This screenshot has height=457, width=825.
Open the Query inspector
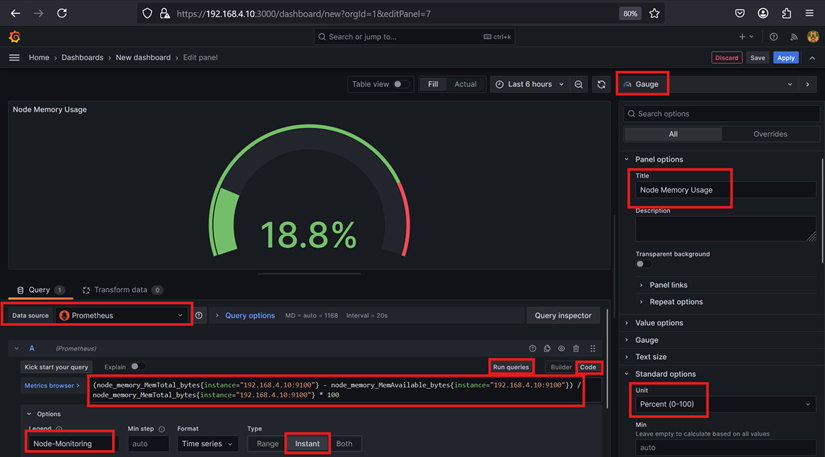coord(563,316)
